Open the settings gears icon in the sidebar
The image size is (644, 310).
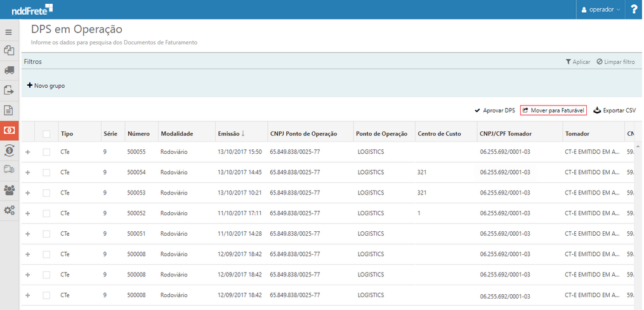(x=9, y=210)
